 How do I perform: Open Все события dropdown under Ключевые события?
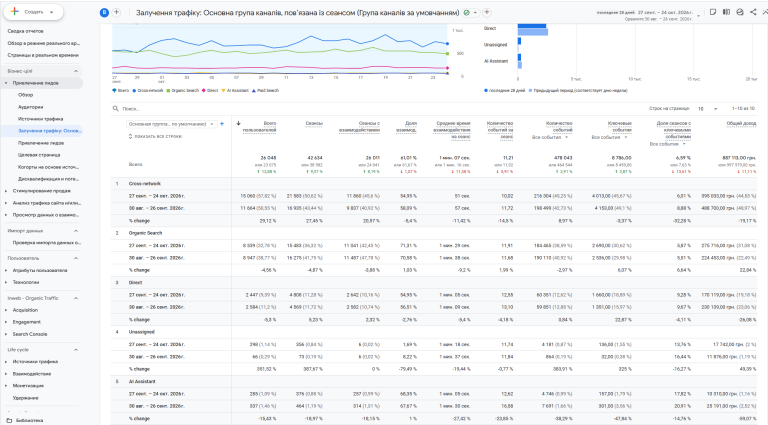(x=609, y=138)
